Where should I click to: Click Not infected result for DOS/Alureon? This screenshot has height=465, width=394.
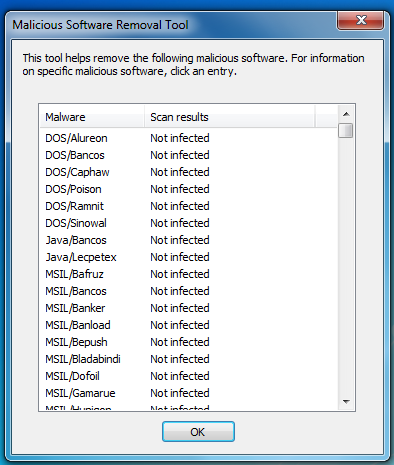[180, 138]
